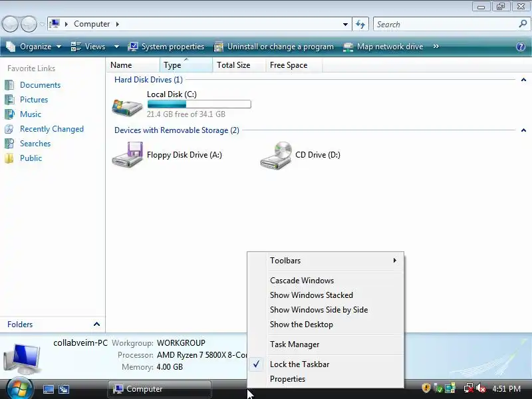Choose Show Windows Stacked
532x399 pixels.
point(326,295)
